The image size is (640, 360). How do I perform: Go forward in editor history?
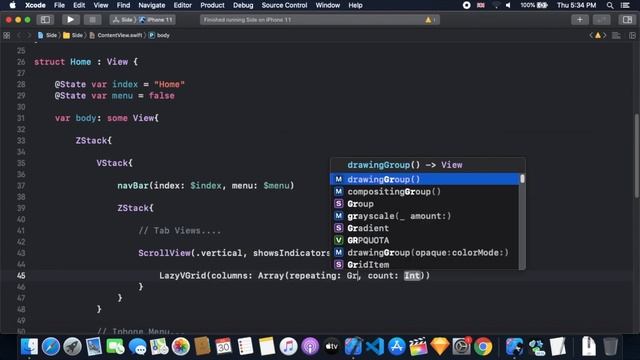tap(28, 36)
